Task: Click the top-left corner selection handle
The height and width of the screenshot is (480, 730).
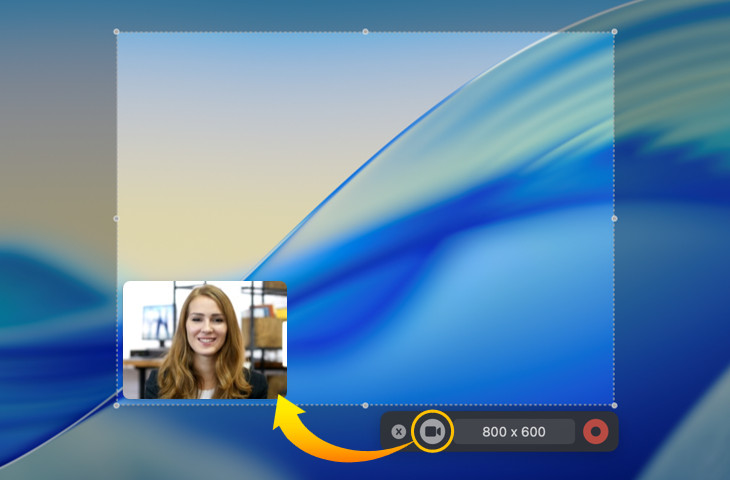Action: click(116, 32)
